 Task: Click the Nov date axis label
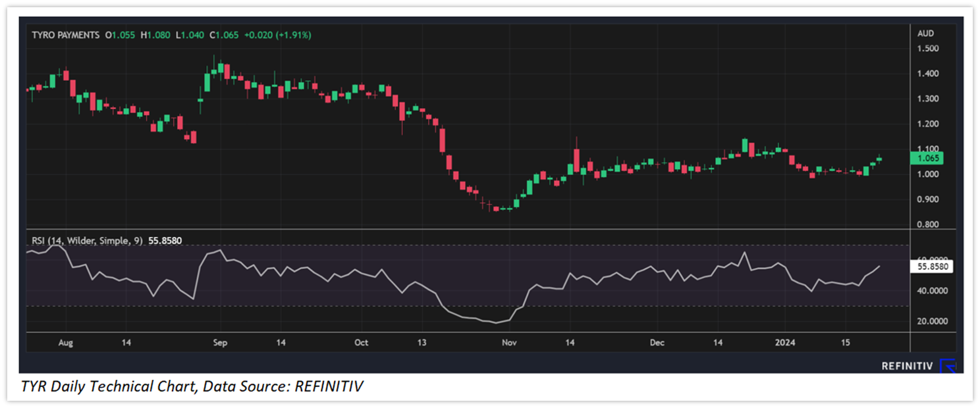[508, 343]
